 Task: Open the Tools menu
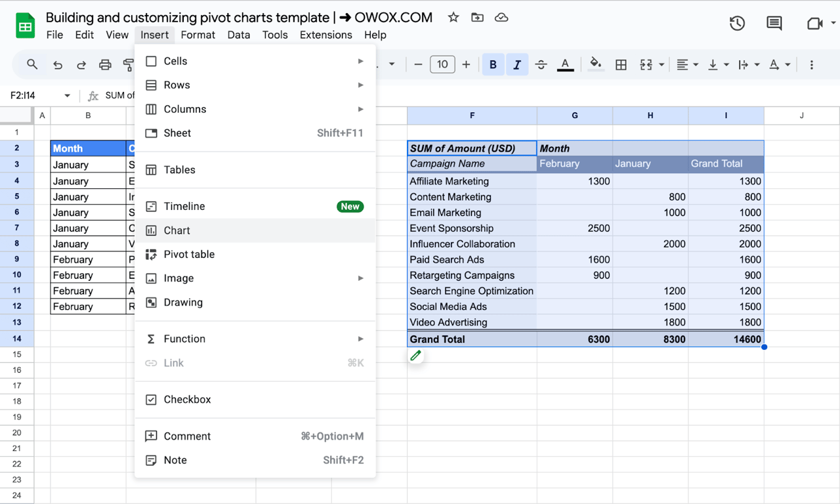click(x=275, y=35)
